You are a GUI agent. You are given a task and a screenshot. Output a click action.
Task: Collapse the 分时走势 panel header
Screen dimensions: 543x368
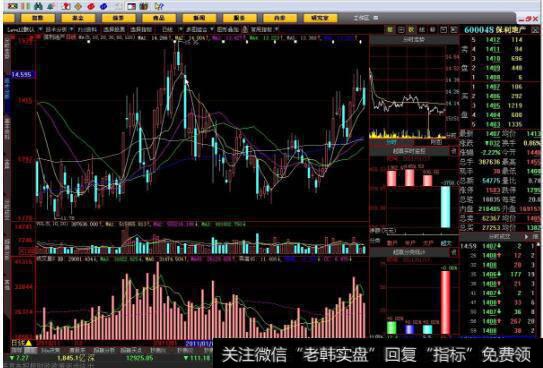pyautogui.click(x=414, y=40)
